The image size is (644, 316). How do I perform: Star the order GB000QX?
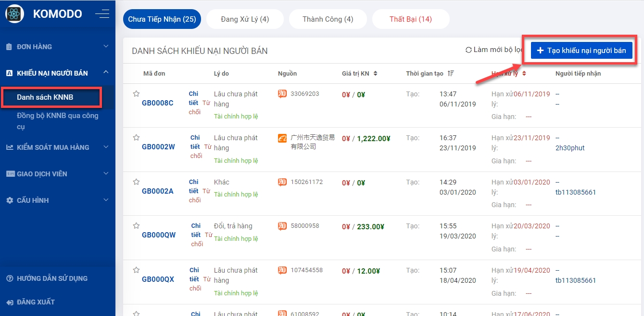[136, 270]
